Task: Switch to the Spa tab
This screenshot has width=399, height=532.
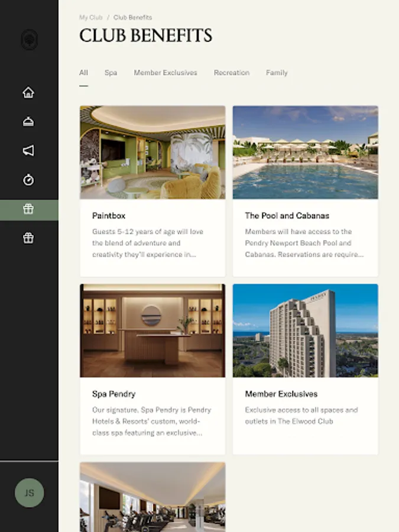Action: click(111, 73)
